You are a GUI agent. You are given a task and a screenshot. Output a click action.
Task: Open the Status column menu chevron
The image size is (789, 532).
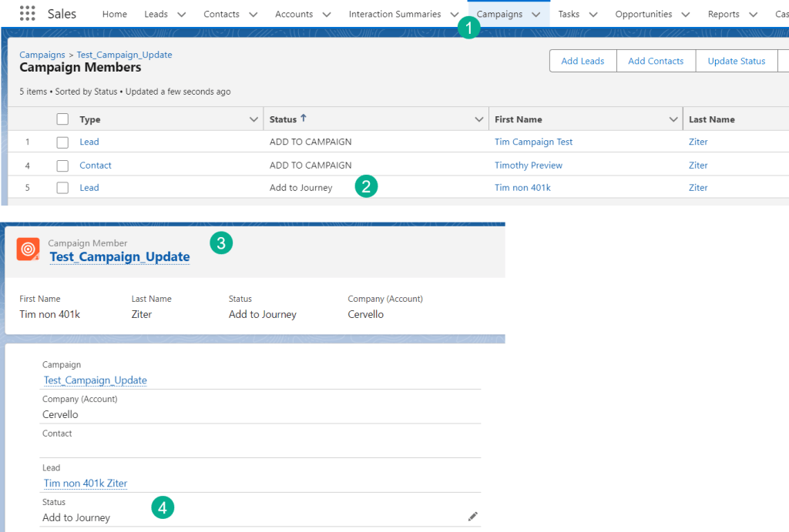click(x=478, y=119)
